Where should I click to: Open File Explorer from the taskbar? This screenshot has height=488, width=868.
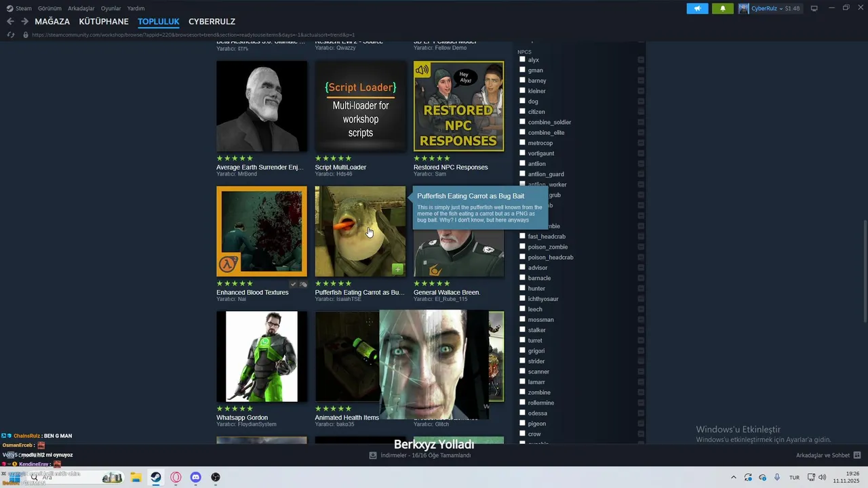(x=136, y=477)
